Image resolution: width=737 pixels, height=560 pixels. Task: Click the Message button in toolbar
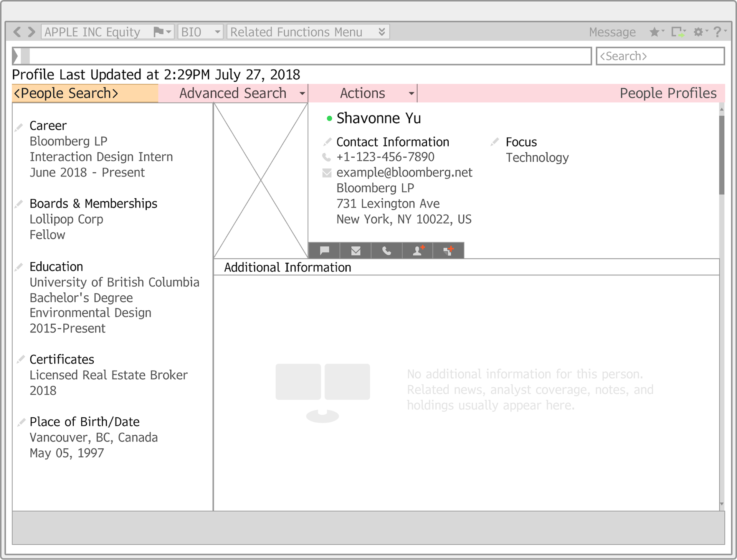[x=612, y=32]
